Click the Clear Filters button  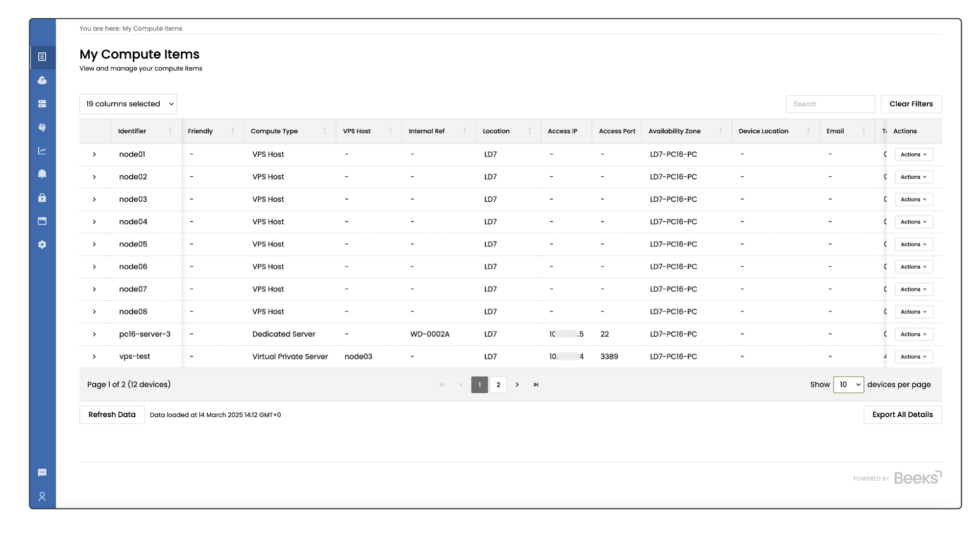pos(911,104)
